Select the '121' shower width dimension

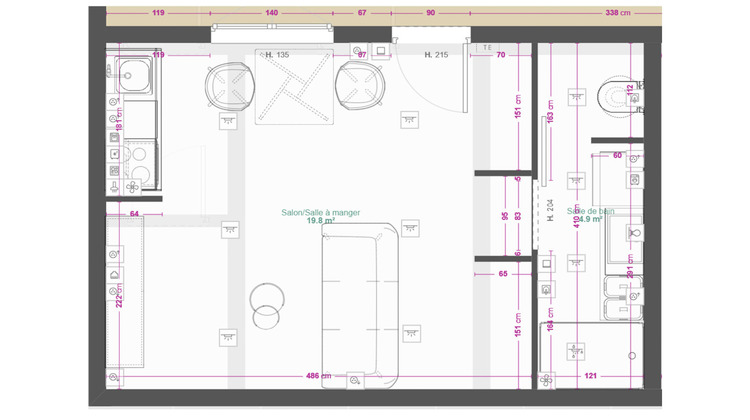(591, 376)
